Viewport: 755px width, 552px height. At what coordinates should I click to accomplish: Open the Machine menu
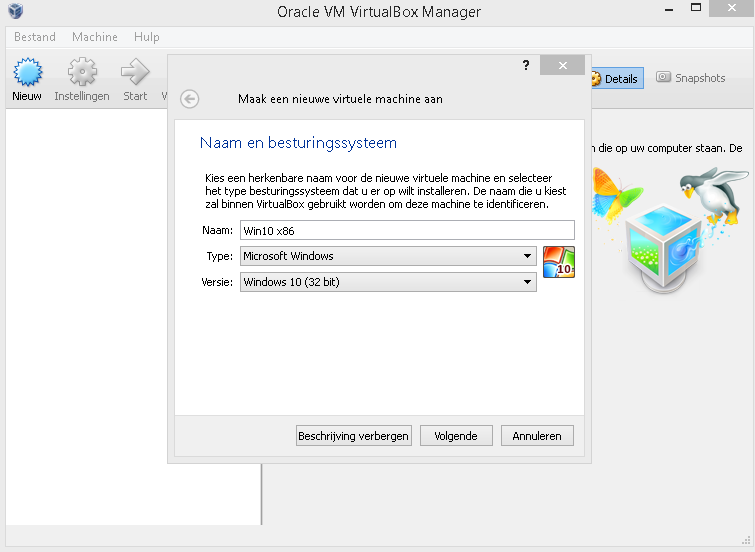pos(95,37)
